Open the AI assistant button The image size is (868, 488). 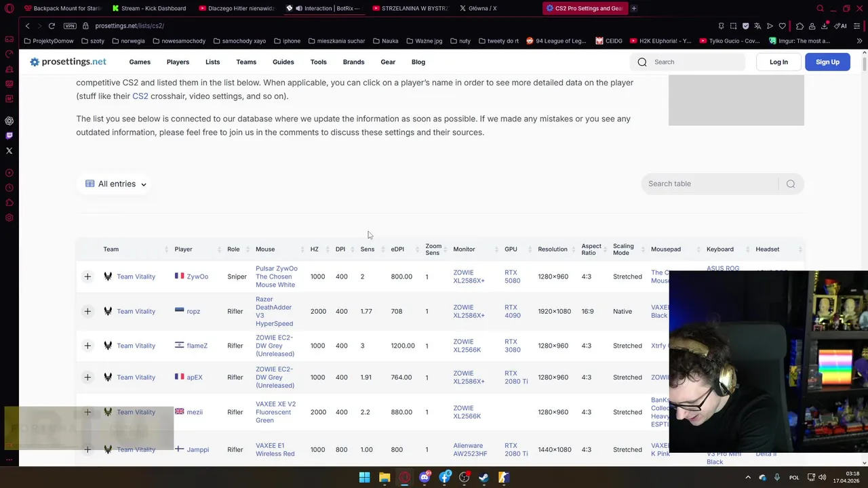[x=841, y=26]
